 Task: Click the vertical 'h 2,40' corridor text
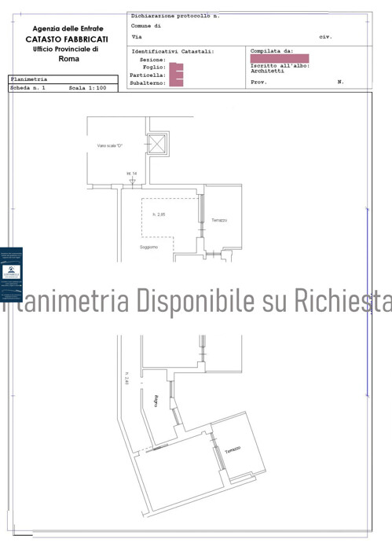[x=126, y=378]
